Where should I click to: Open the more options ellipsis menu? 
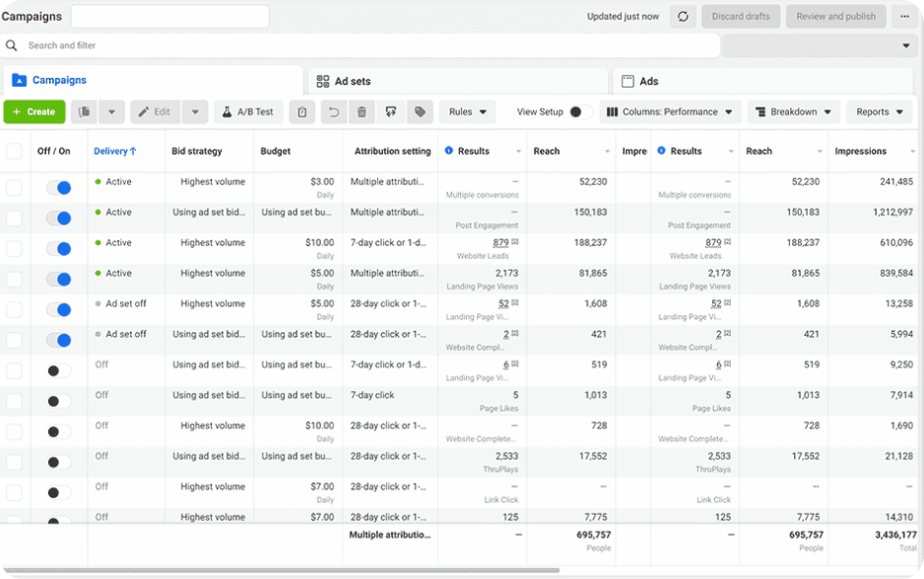click(904, 17)
